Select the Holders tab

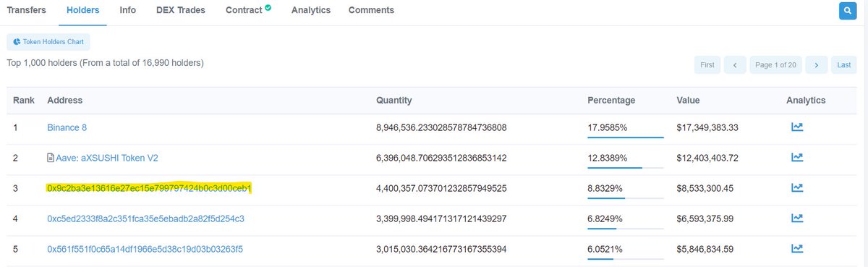(82, 10)
